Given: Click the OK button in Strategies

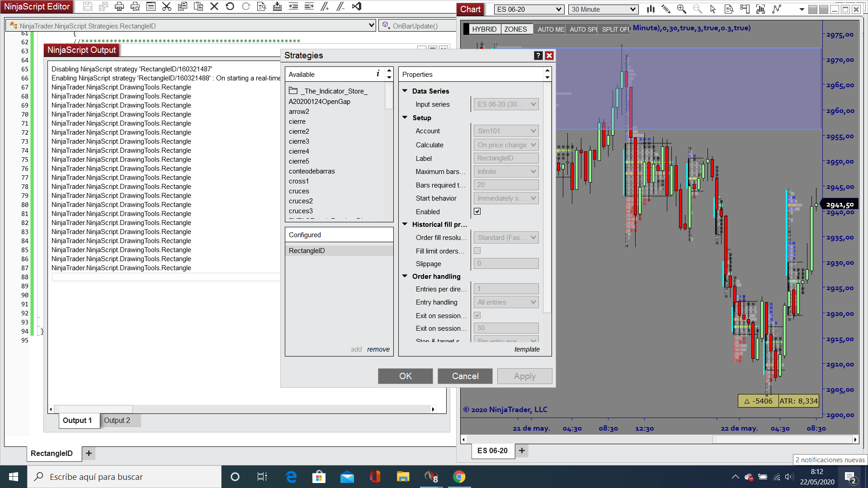Looking at the screenshot, I should [405, 376].
